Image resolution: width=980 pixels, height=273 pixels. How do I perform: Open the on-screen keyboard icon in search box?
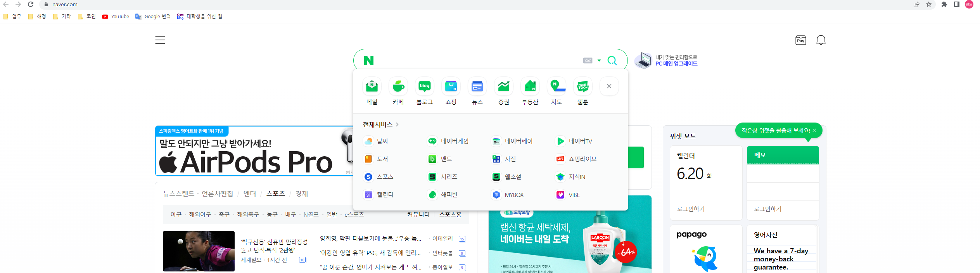coord(588,60)
